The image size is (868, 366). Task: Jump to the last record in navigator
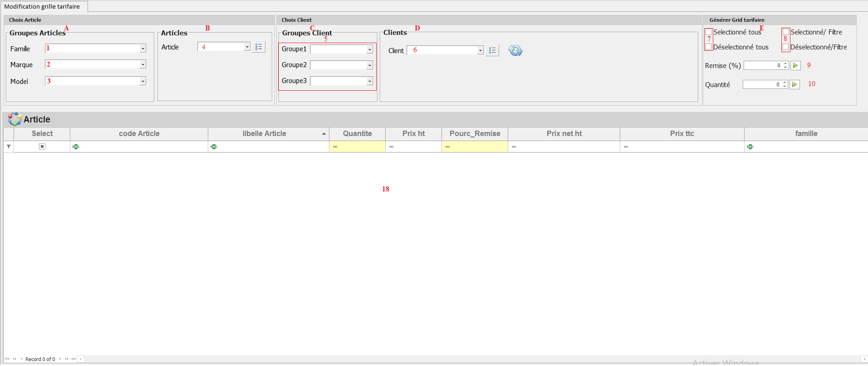(x=74, y=359)
